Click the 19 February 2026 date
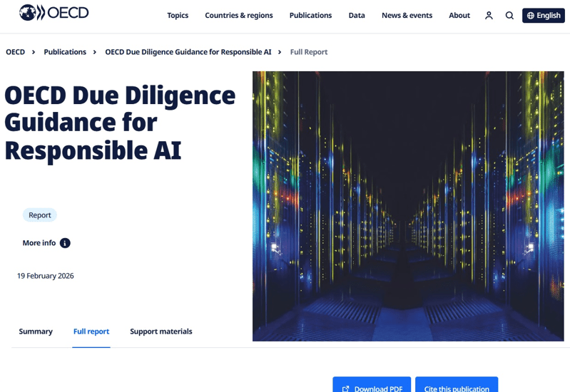 coord(46,276)
